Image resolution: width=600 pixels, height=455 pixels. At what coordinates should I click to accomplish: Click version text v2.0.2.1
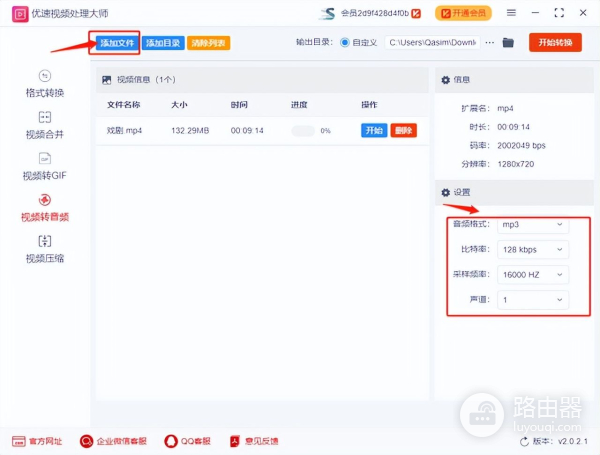573,441
